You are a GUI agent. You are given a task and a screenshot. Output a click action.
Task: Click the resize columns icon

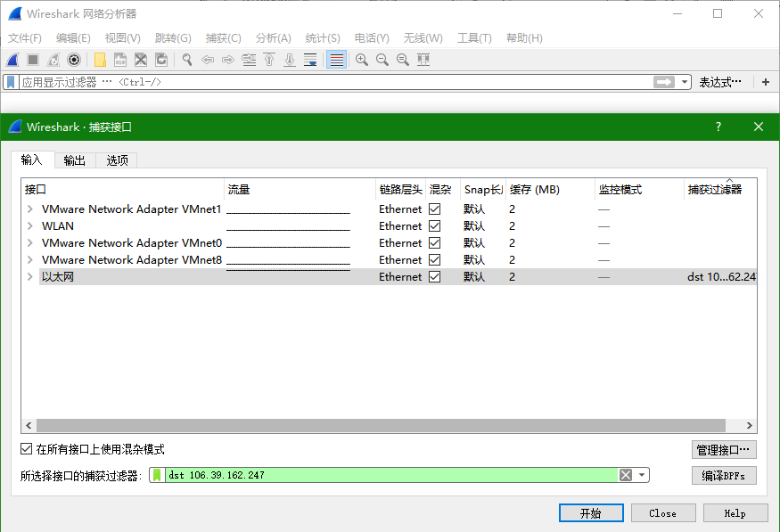[423, 61]
